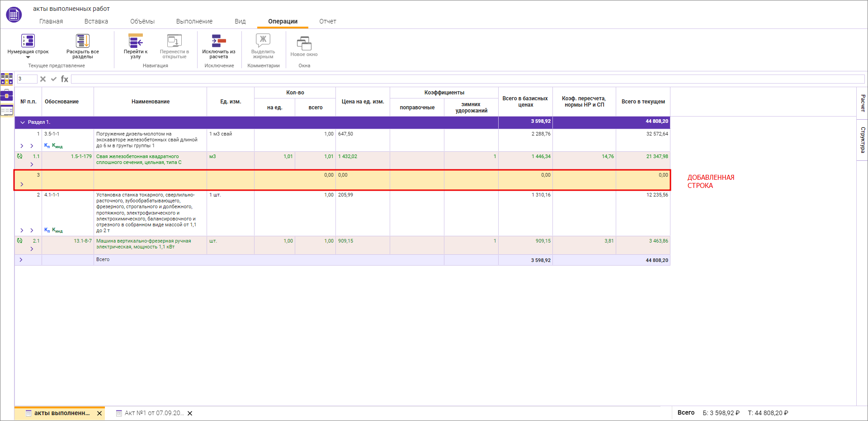Confirm cell entry with checkmark

point(54,79)
